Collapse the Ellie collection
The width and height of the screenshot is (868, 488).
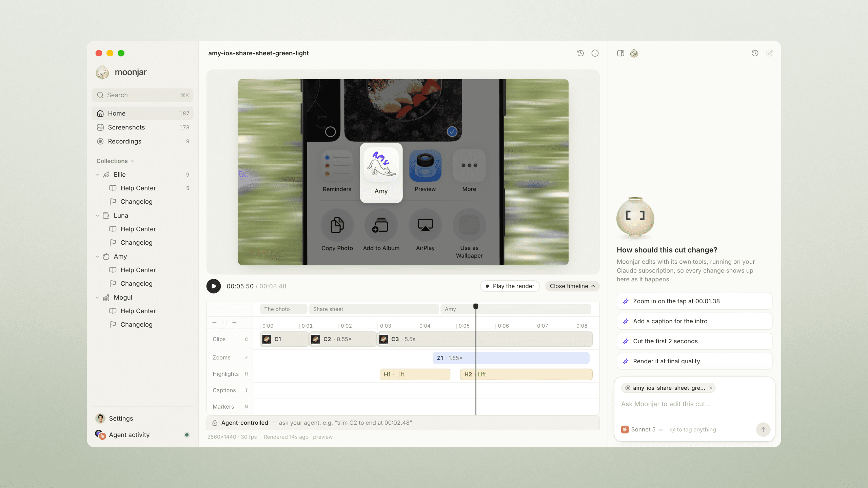tap(97, 175)
